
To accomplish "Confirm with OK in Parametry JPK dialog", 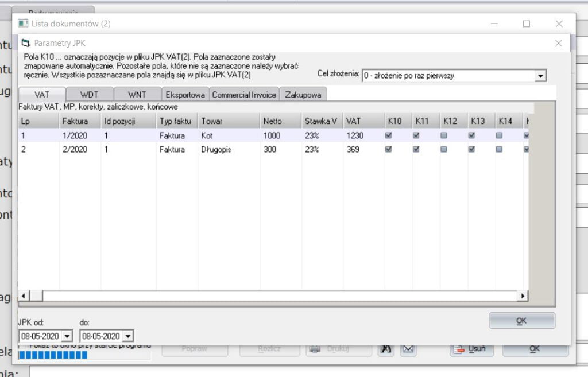I will (521, 321).
